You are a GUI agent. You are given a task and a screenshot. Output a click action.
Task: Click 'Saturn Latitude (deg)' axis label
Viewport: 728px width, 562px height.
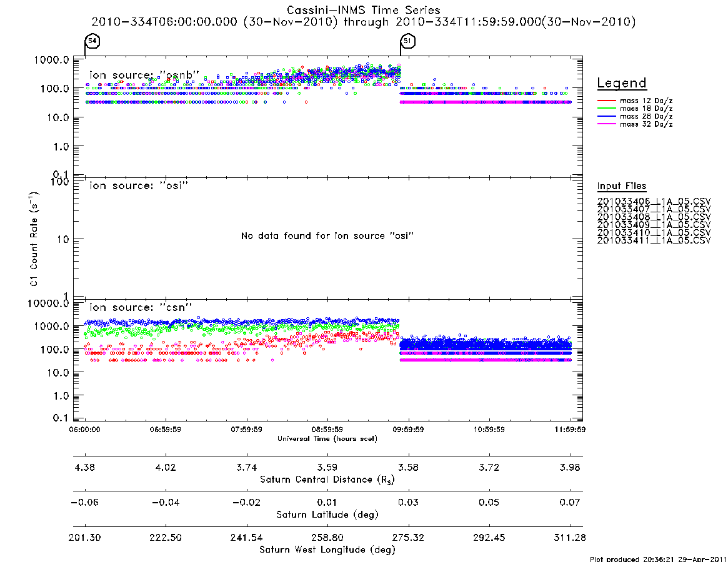click(x=327, y=515)
